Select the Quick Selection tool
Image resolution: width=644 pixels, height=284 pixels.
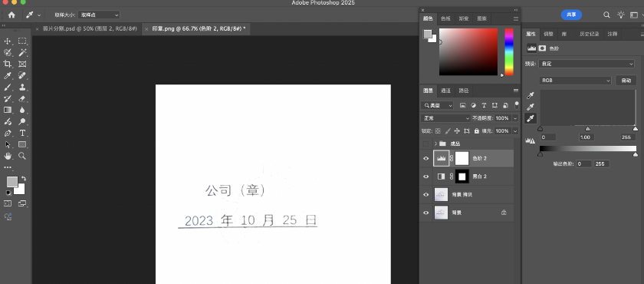8,53
